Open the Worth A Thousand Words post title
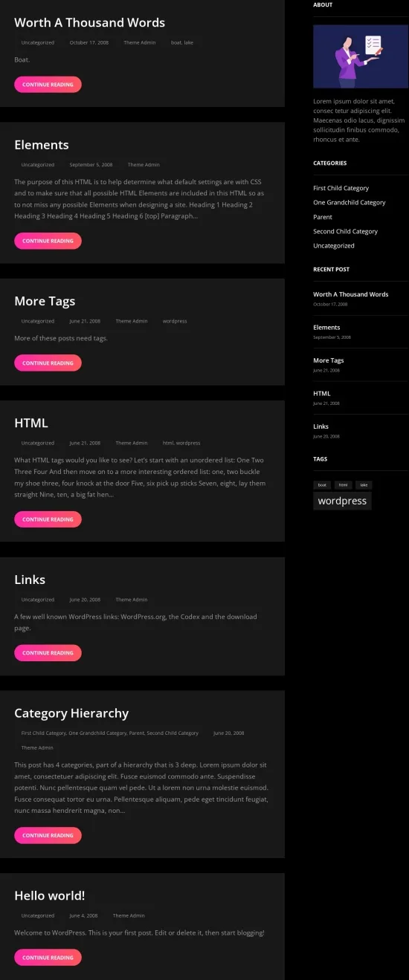Viewport: 409px width, 980px height. tap(89, 22)
